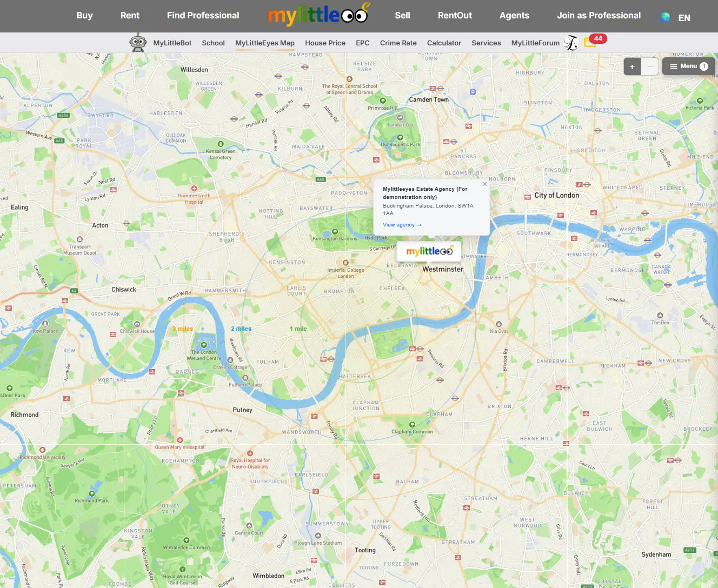Open the pound sterling currency icon

(x=571, y=42)
